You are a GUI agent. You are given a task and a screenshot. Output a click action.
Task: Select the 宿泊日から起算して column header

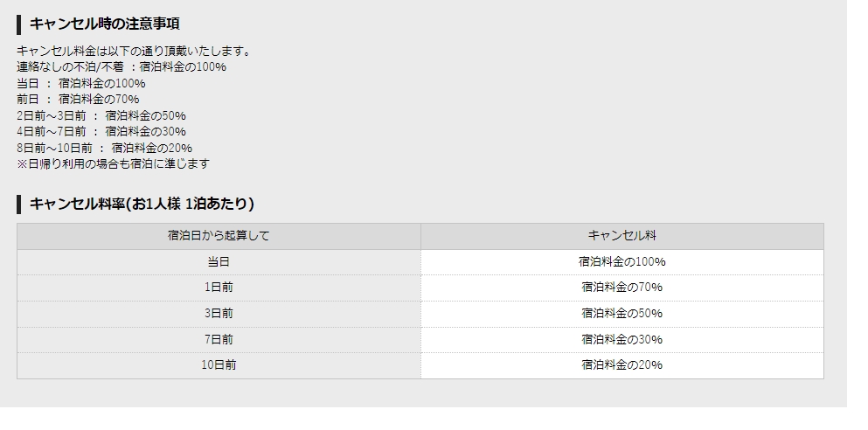tap(219, 236)
